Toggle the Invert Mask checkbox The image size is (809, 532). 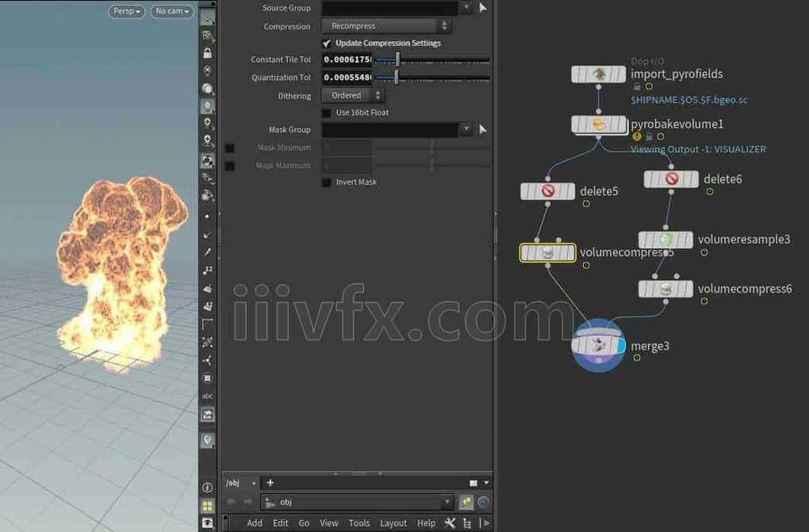(x=326, y=182)
